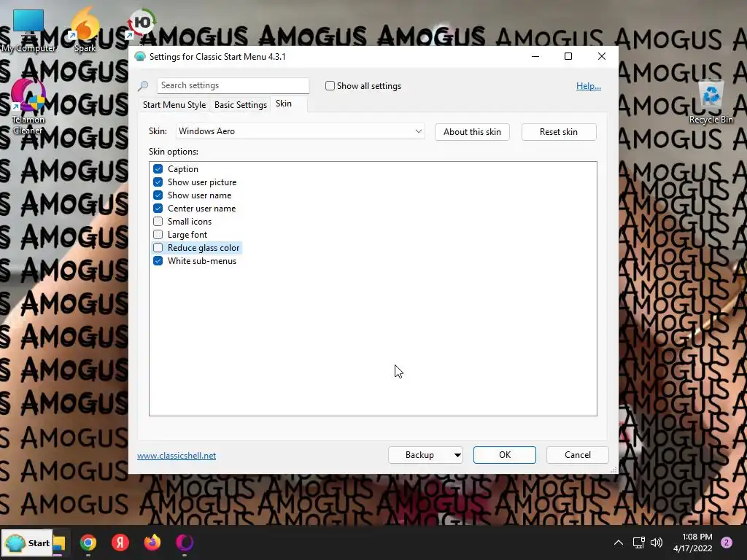Launch Yandex Browser from the taskbar
The width and height of the screenshot is (747, 560).
pyautogui.click(x=120, y=542)
